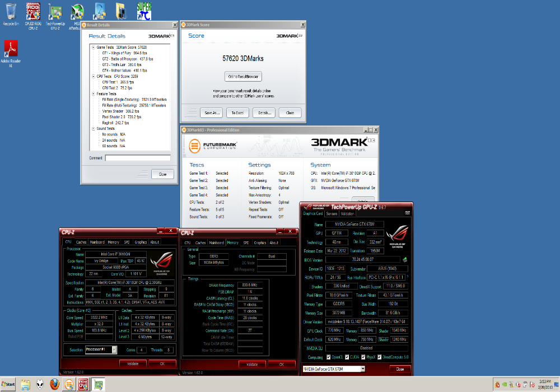
Task: Open About tab in memory CPU-Z window
Action: tap(274, 242)
